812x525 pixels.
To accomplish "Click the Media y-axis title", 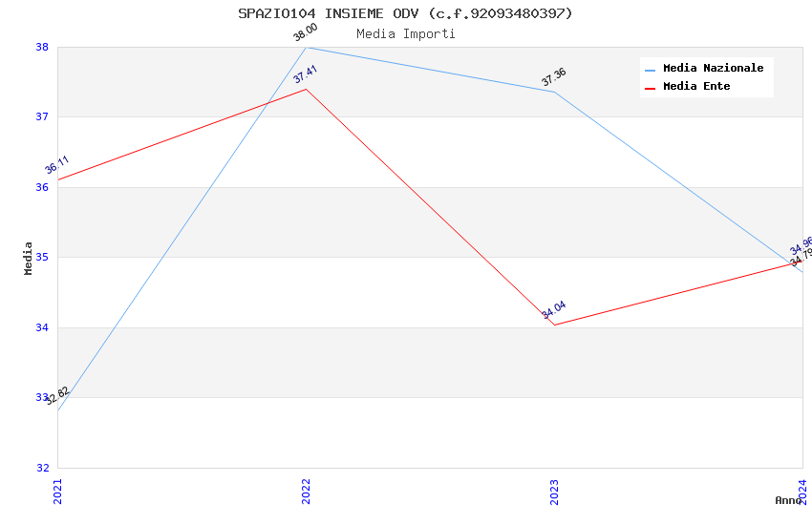I will coord(29,258).
